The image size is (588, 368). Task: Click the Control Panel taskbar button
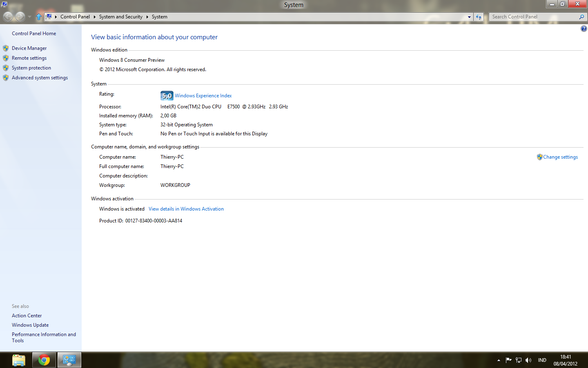(x=69, y=360)
